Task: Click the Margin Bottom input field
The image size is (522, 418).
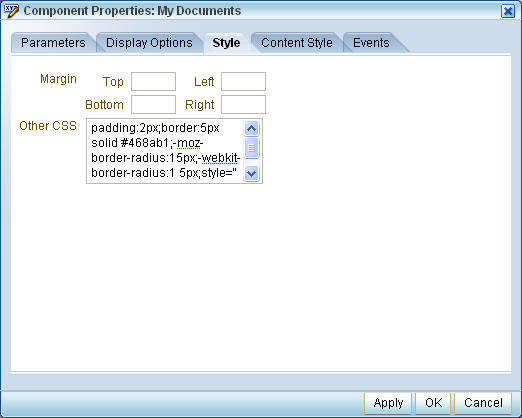Action: 153,105
